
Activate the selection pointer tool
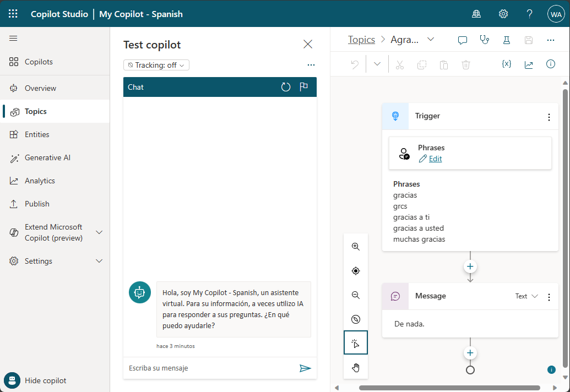pyautogui.click(x=356, y=342)
